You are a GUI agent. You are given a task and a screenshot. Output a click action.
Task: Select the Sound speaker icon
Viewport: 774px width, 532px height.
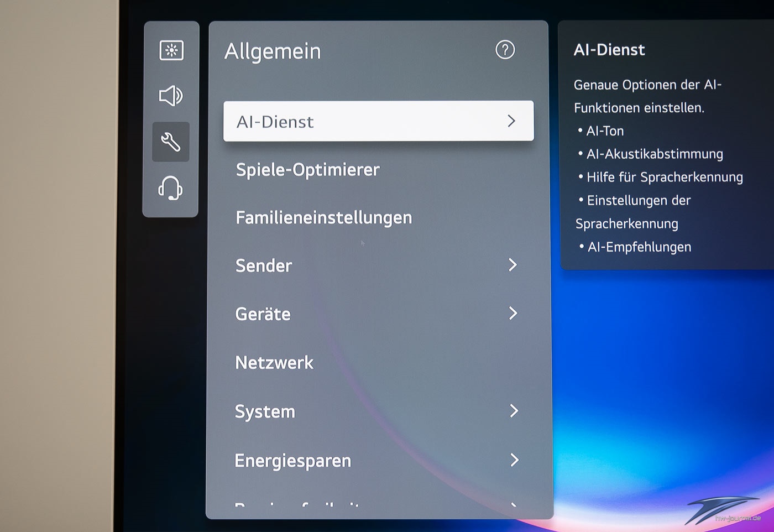(x=171, y=96)
